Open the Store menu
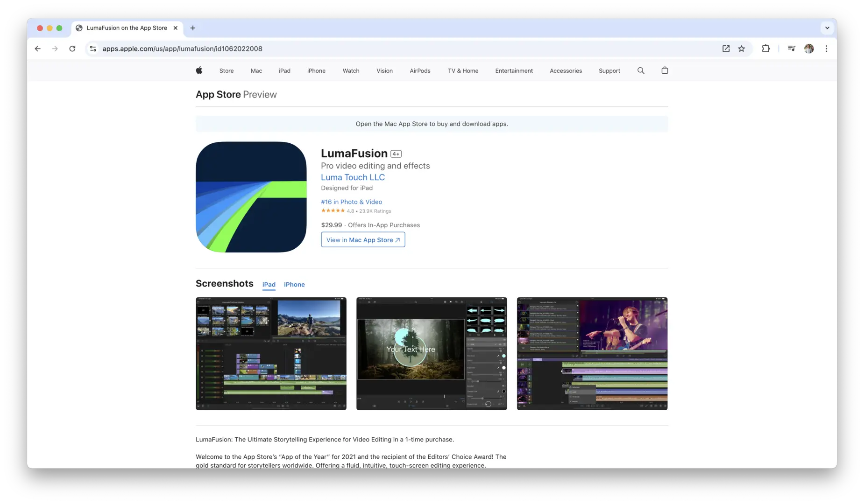 [x=227, y=71]
